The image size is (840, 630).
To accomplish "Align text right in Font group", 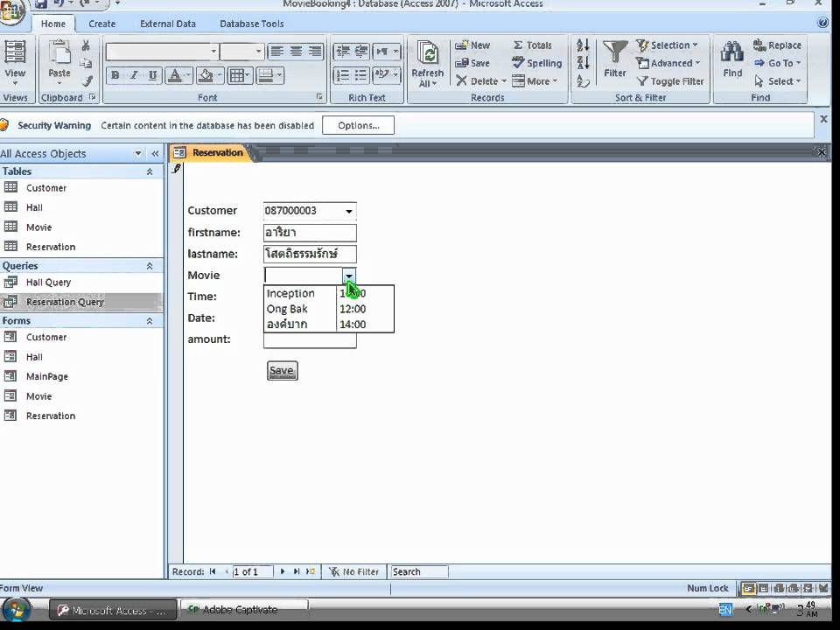I will (315, 52).
